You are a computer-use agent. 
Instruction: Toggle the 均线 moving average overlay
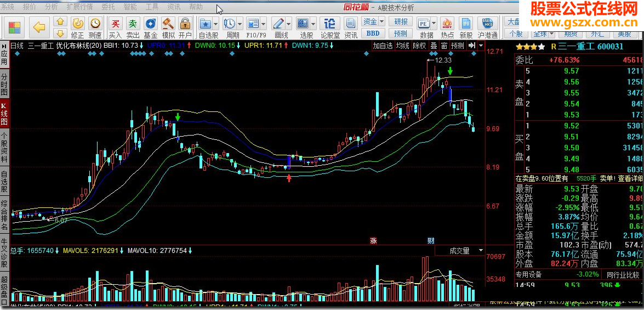[402, 46]
